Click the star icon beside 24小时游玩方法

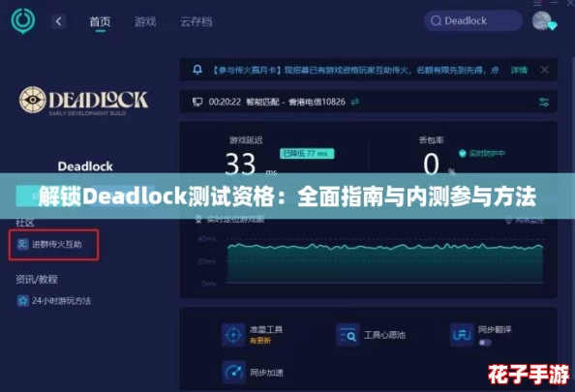point(22,301)
